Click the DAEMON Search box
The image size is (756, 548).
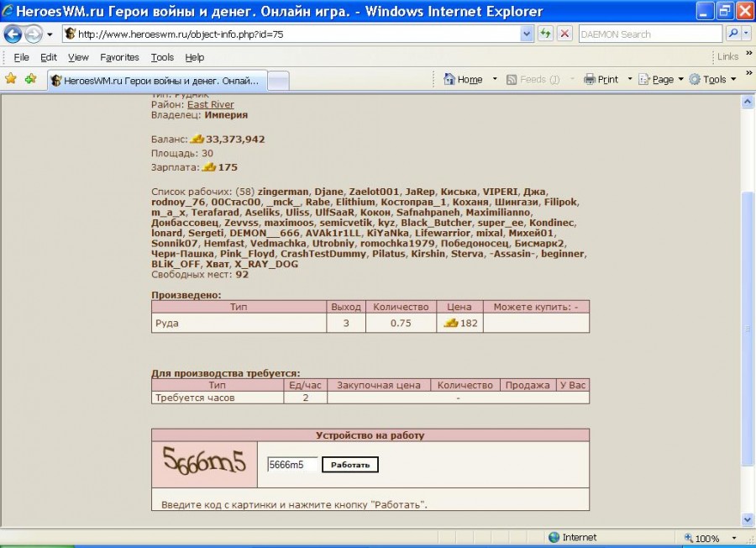point(650,34)
